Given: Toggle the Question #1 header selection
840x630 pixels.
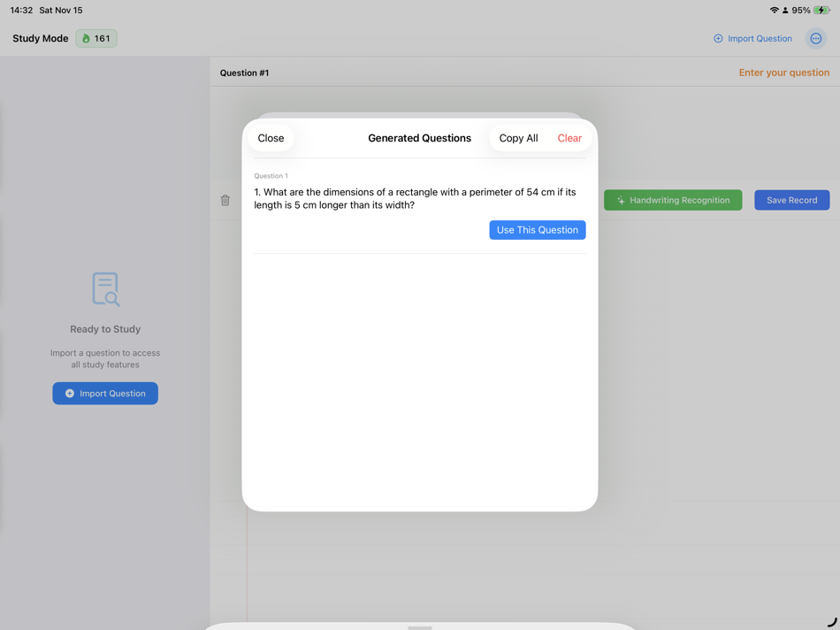Looking at the screenshot, I should coord(245,73).
